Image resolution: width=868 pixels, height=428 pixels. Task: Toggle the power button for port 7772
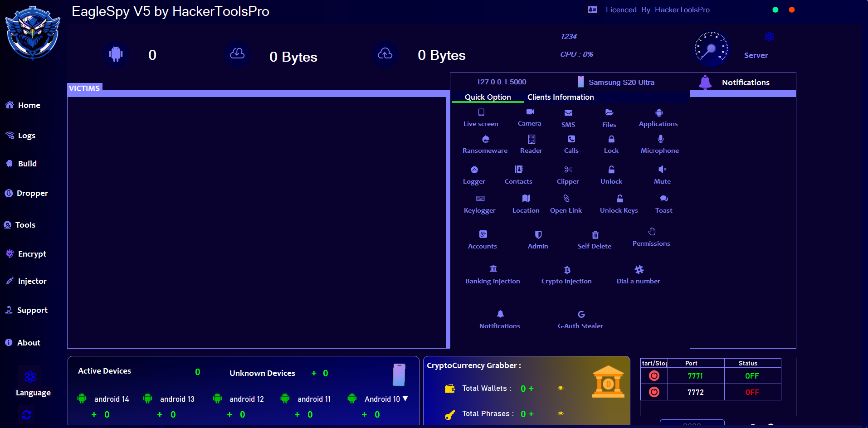(x=654, y=392)
